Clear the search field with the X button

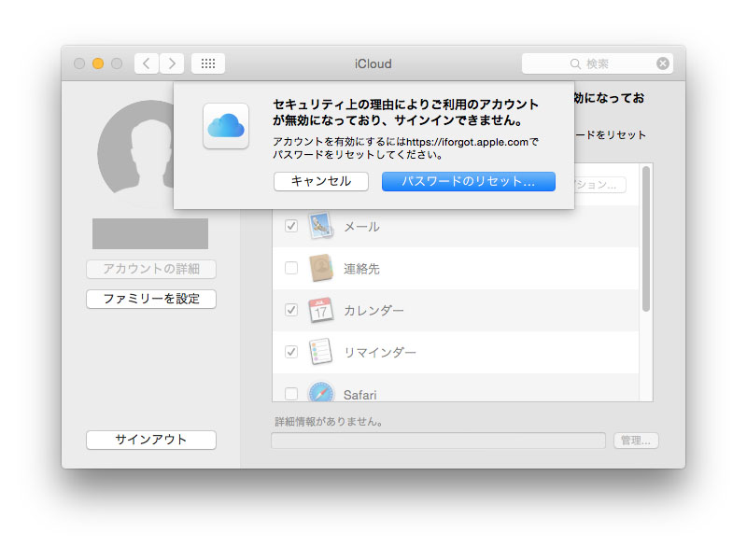pyautogui.click(x=663, y=63)
